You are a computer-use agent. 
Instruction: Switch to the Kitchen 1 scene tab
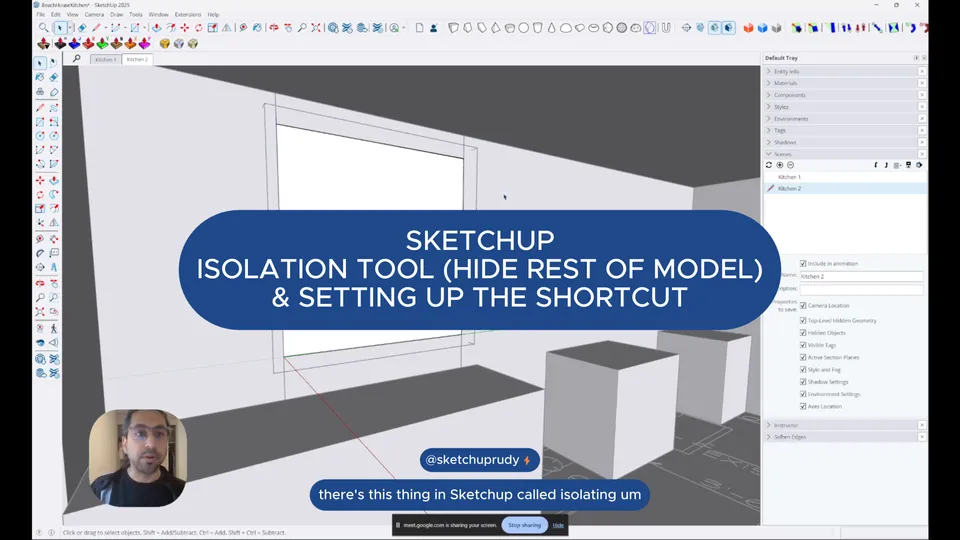[105, 60]
